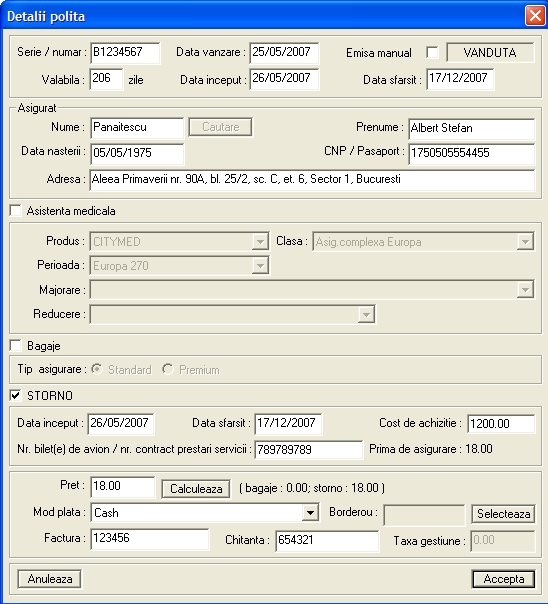Click the Cautare search button
548x604 pixels.
[221, 127]
